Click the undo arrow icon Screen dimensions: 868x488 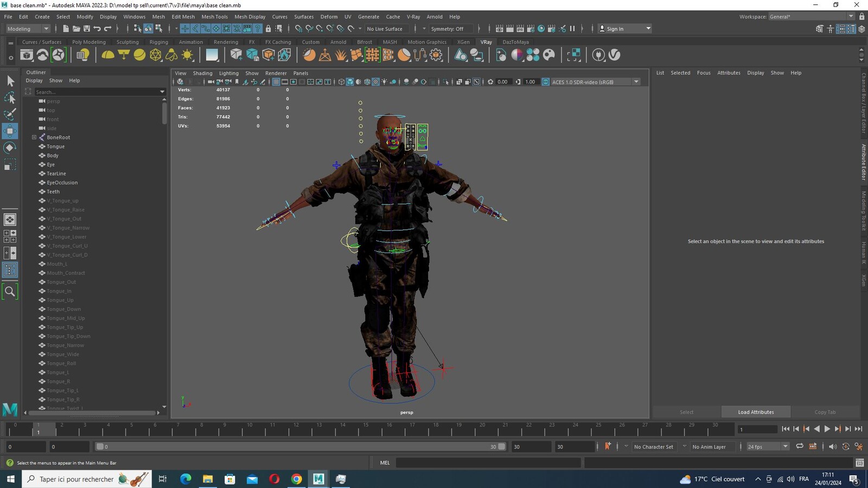tap(97, 29)
